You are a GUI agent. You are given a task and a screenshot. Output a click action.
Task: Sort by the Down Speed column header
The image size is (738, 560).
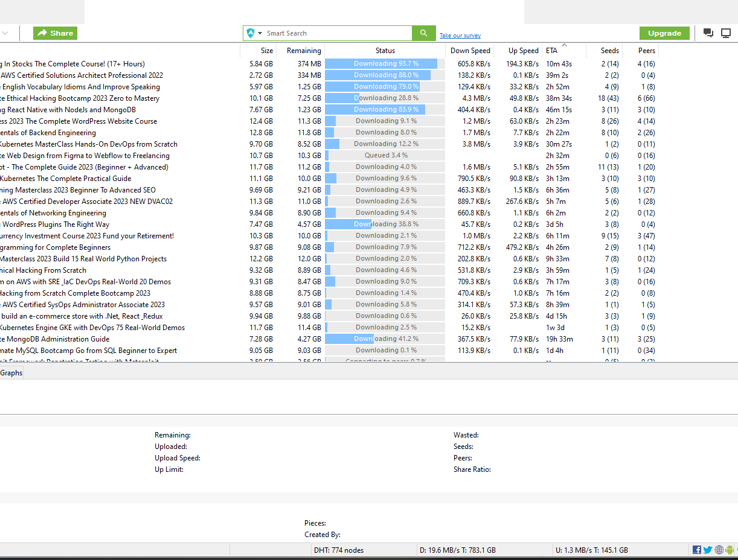coord(470,51)
